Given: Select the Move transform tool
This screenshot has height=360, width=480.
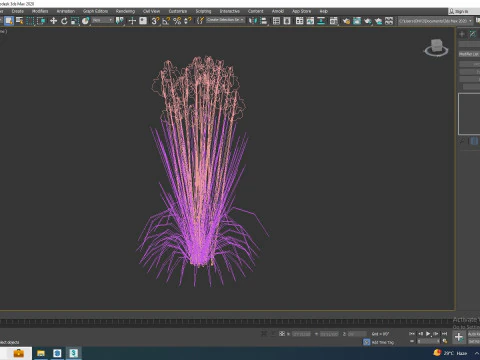Looking at the screenshot, I should pyautogui.click(x=53, y=21).
